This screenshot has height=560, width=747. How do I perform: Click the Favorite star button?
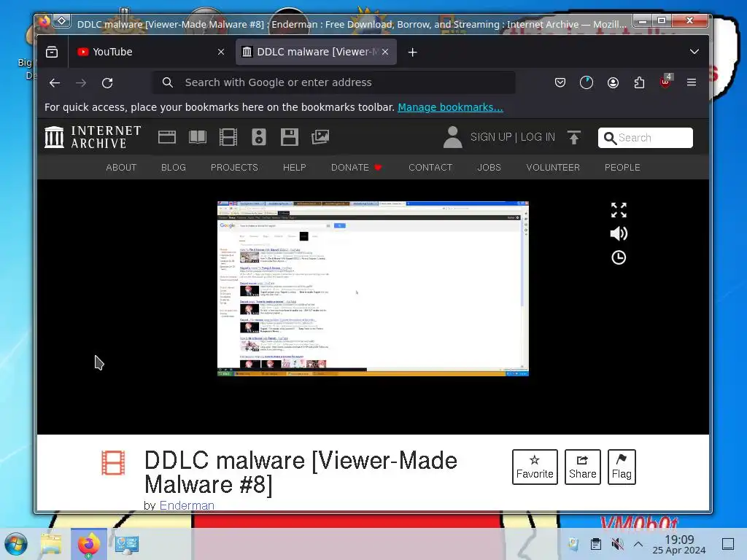[x=535, y=467]
